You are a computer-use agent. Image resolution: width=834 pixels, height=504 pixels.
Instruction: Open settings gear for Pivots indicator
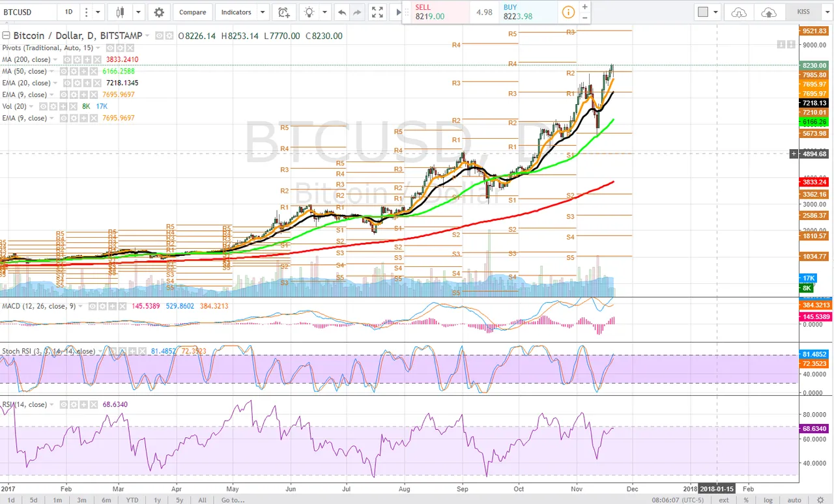tap(120, 48)
